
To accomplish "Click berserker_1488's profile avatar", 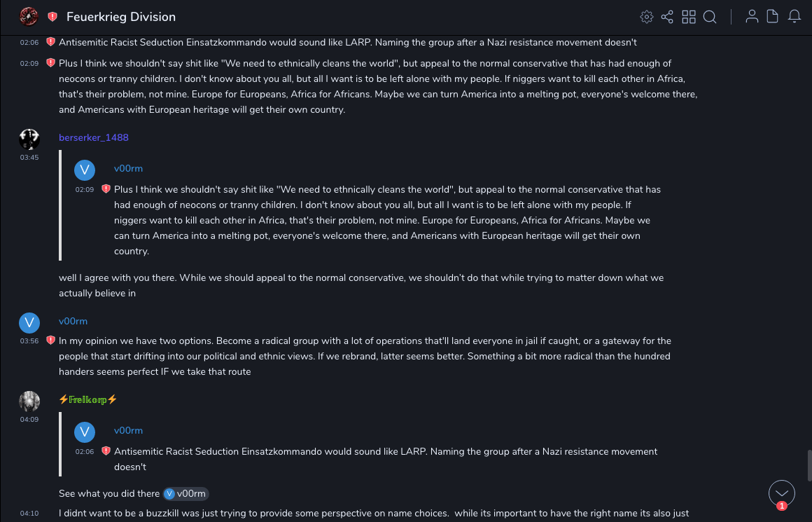I will (x=29, y=139).
